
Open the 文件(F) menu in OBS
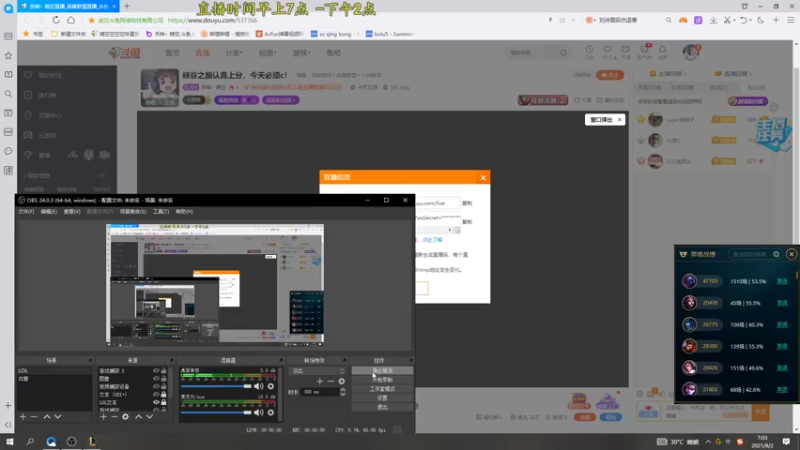[x=26, y=211]
